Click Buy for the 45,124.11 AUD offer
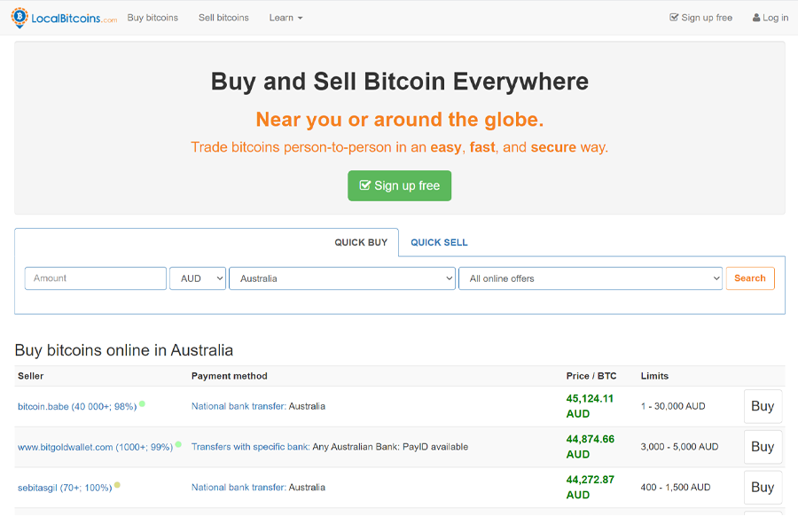798x532 pixels. [x=763, y=406]
